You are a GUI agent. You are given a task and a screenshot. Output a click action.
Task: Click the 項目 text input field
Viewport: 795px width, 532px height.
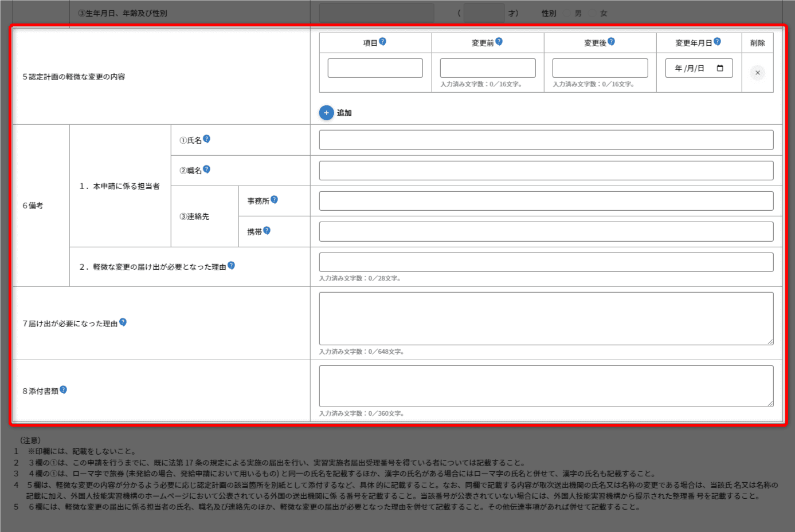pyautogui.click(x=375, y=68)
